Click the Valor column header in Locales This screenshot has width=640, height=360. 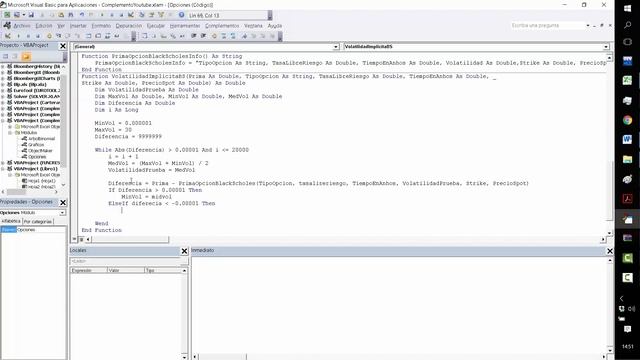(126, 270)
